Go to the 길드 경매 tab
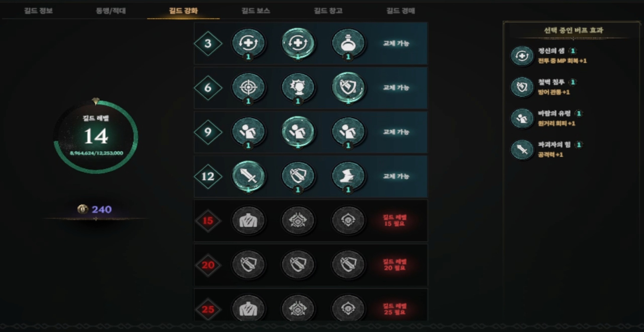 click(x=400, y=11)
